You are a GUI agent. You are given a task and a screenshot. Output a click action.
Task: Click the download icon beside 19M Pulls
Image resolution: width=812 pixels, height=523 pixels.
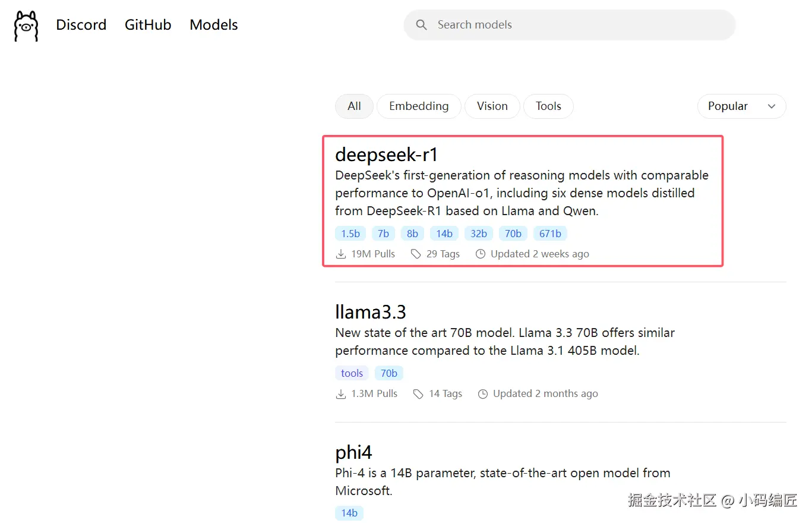coord(341,254)
